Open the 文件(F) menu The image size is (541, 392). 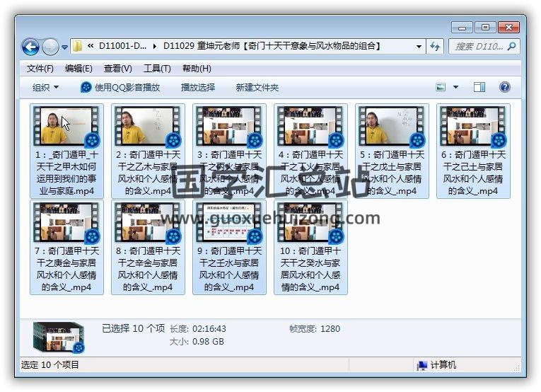40,69
